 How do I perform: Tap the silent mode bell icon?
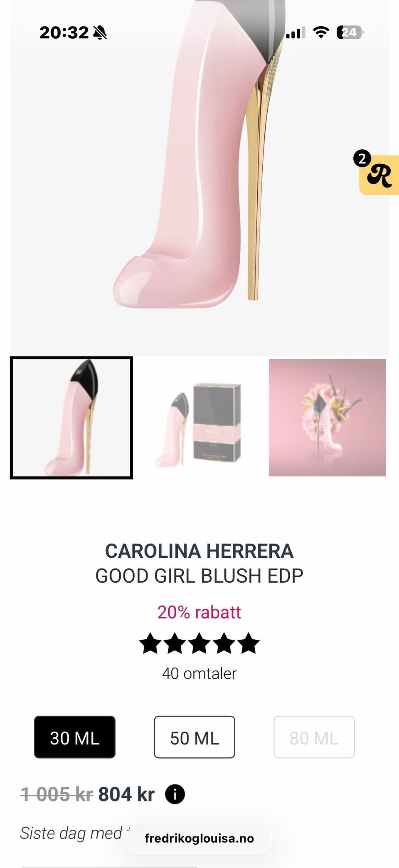tap(100, 32)
